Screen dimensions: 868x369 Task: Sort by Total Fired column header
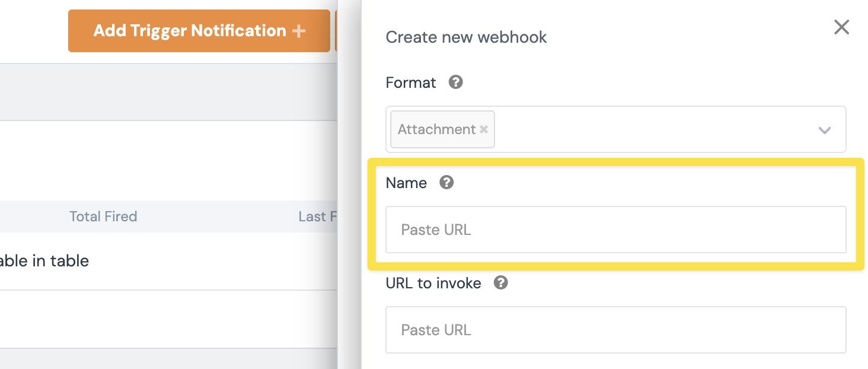[x=103, y=217]
